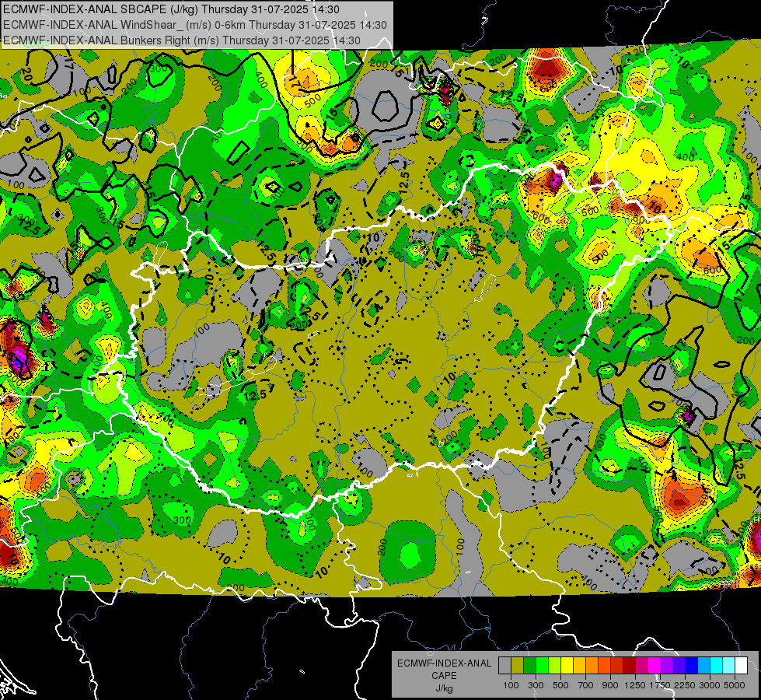Click the magenta legend swatch

[655, 666]
